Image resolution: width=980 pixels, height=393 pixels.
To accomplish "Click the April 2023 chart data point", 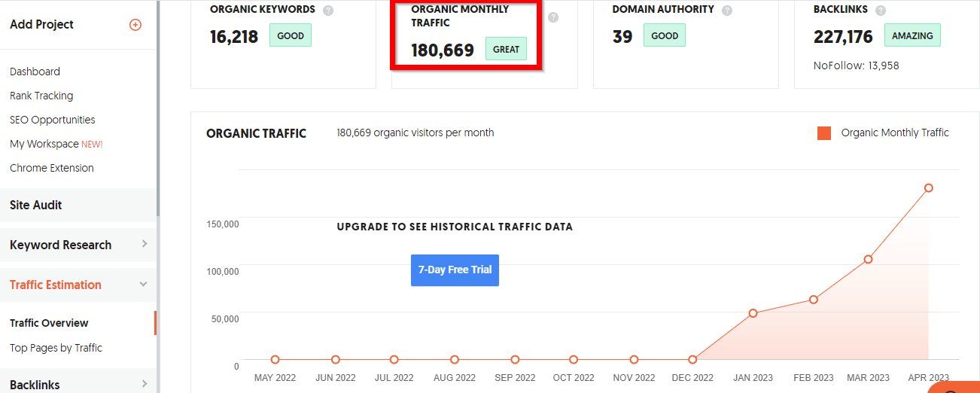I will (929, 187).
